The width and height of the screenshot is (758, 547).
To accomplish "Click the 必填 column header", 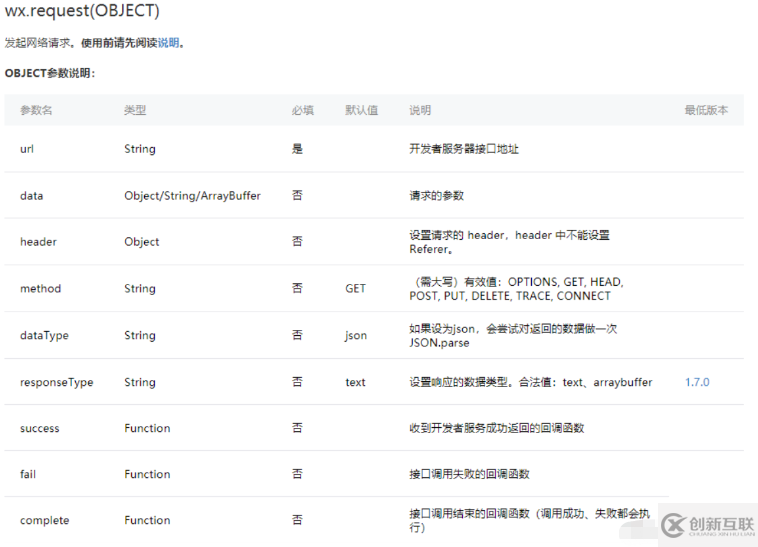I will coord(303,110).
